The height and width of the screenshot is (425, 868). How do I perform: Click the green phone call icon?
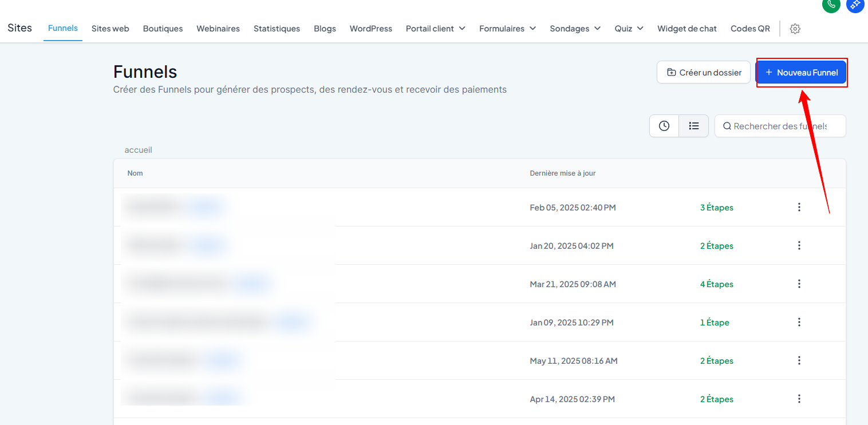tap(831, 5)
